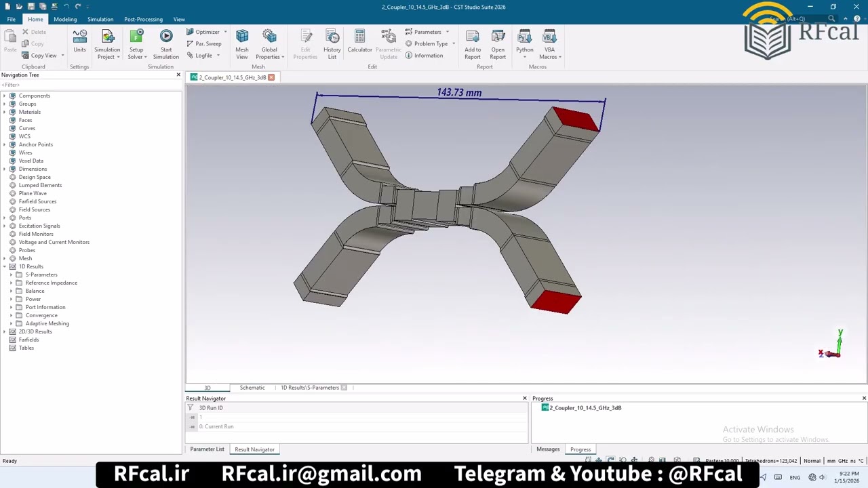Viewport: 868px width, 488px height.
Task: Close the Navigation Tree panel
Action: coord(178,75)
